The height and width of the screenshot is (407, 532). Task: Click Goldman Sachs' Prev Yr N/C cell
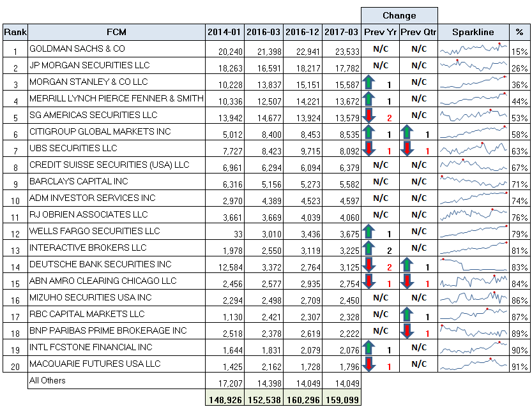point(381,49)
